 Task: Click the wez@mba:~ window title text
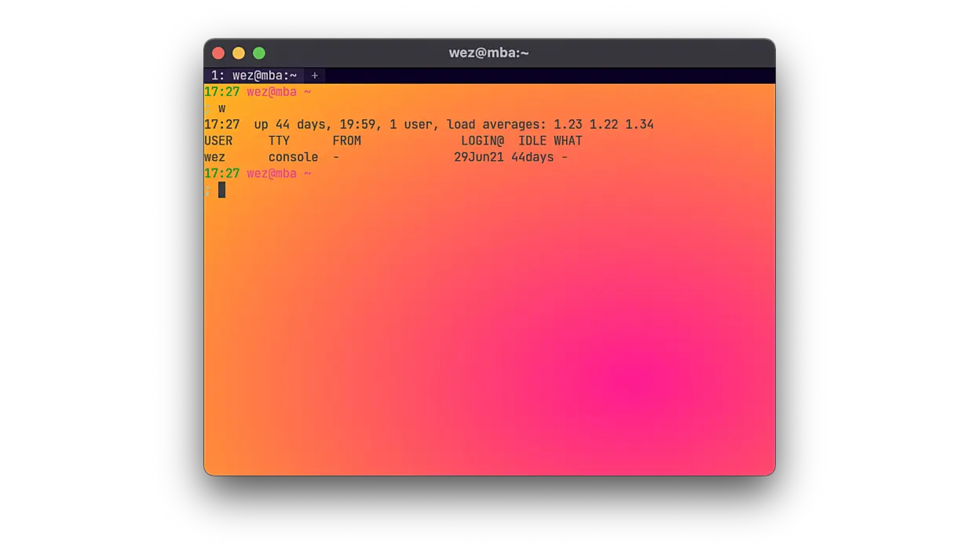pos(488,53)
